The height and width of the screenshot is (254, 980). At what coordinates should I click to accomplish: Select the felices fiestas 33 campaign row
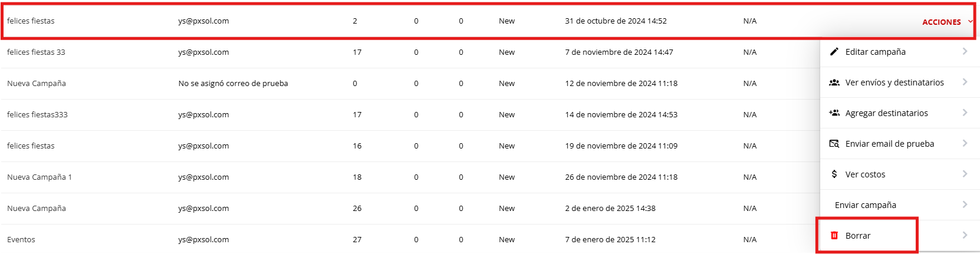(x=36, y=52)
